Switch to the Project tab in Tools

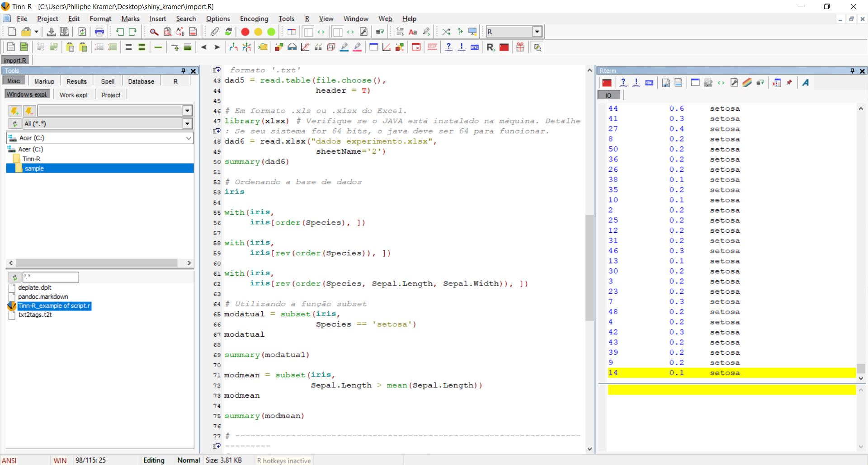coord(111,95)
